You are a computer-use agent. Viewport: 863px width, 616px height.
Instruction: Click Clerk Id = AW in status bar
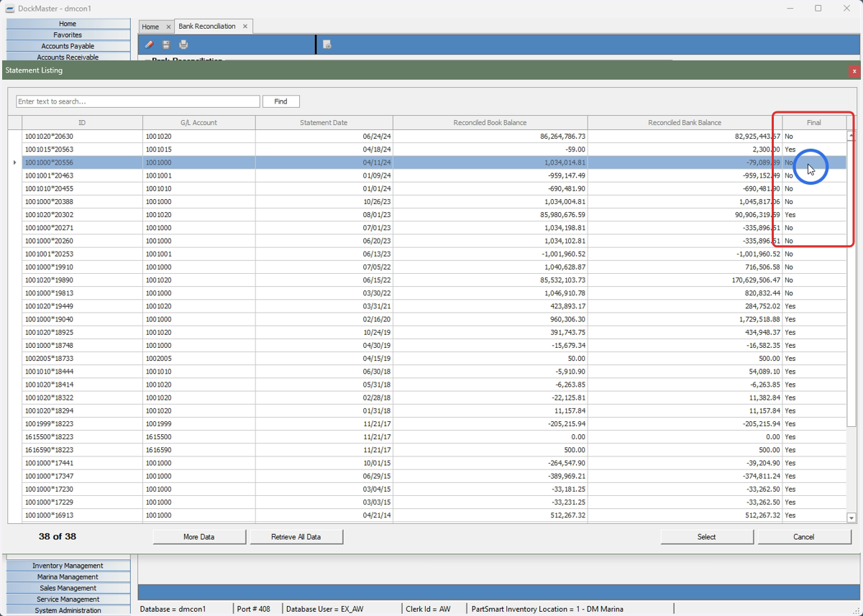(x=428, y=610)
